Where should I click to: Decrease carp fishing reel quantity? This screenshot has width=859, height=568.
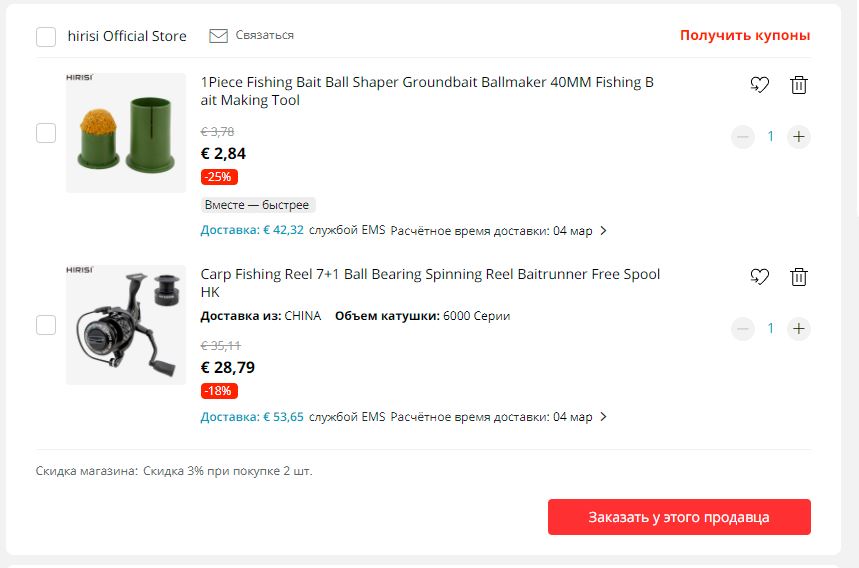(742, 329)
